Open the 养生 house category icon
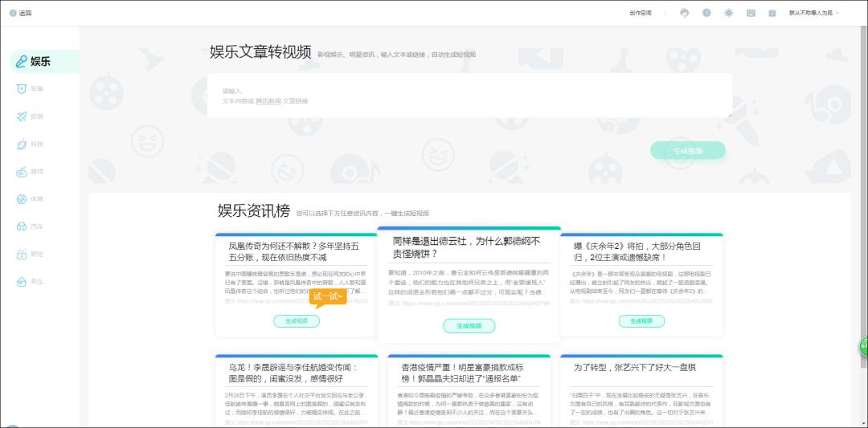 [x=22, y=282]
